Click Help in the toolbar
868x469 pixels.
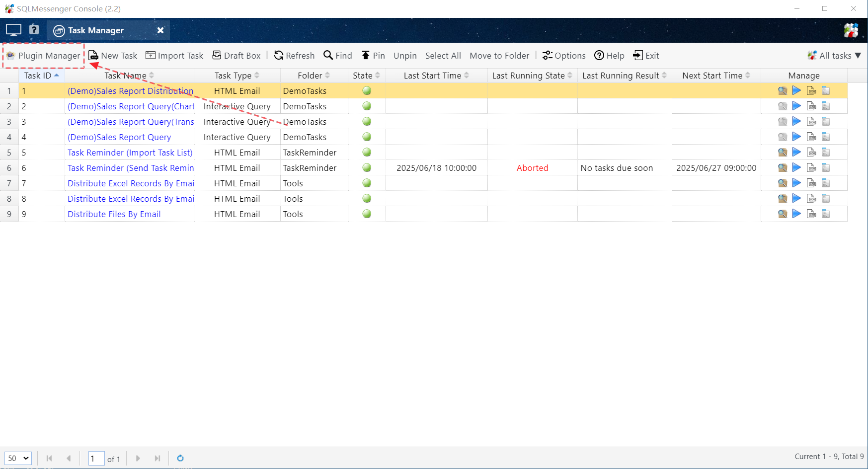point(610,56)
